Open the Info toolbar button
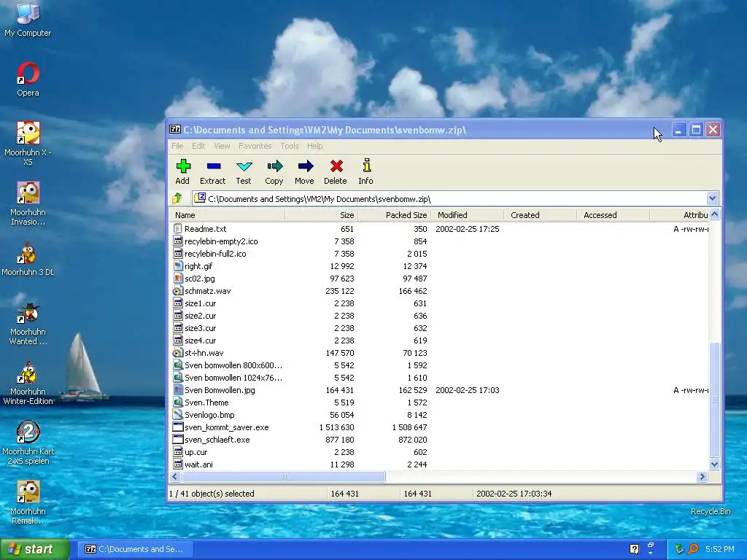The height and width of the screenshot is (560, 747). pos(366,171)
